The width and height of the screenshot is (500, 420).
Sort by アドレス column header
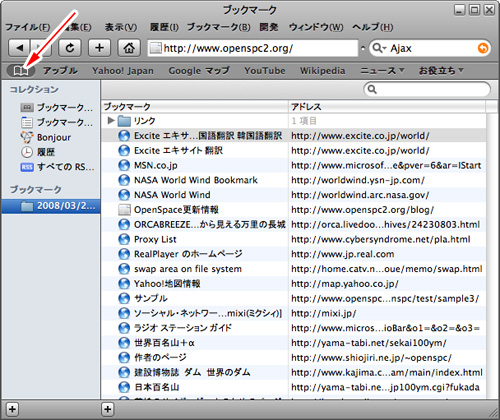(387, 107)
